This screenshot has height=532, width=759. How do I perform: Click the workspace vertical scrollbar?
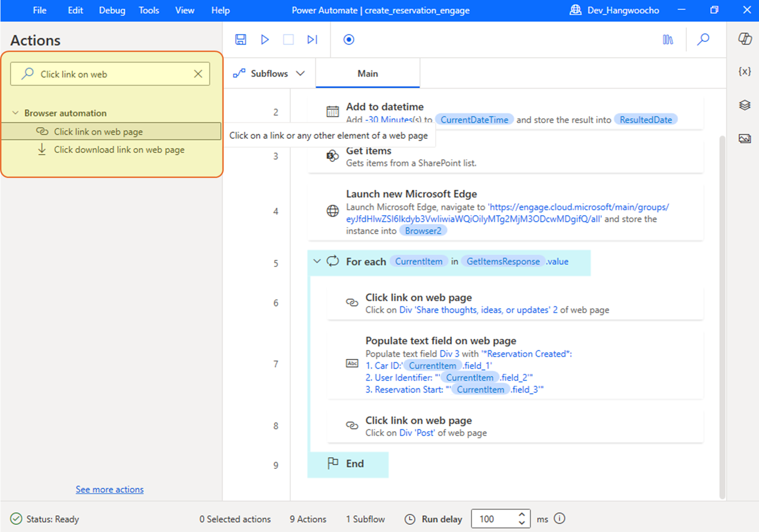point(722,317)
